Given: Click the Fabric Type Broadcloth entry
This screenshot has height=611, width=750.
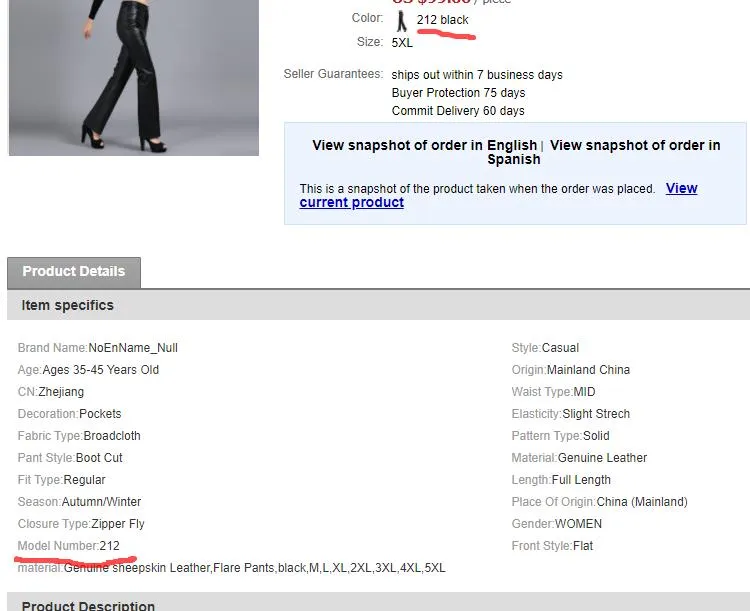Looking at the screenshot, I should click(79, 436).
